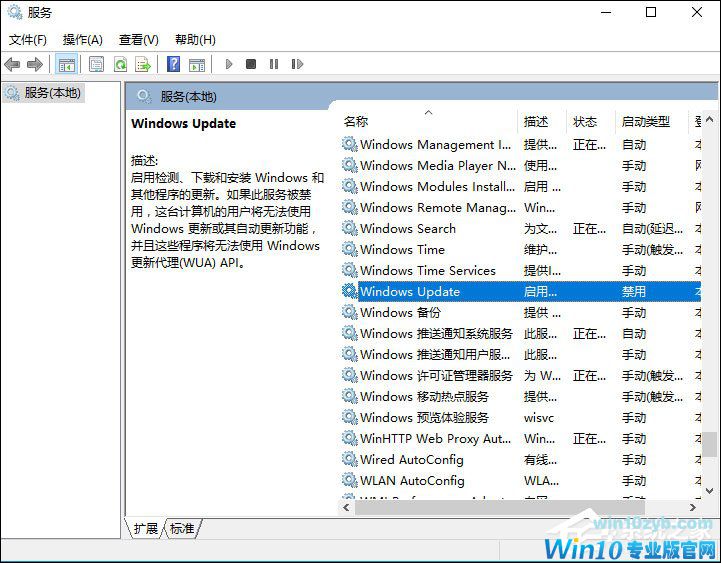
Task: Click the horizontal scroll right arrow
Action: (692, 507)
